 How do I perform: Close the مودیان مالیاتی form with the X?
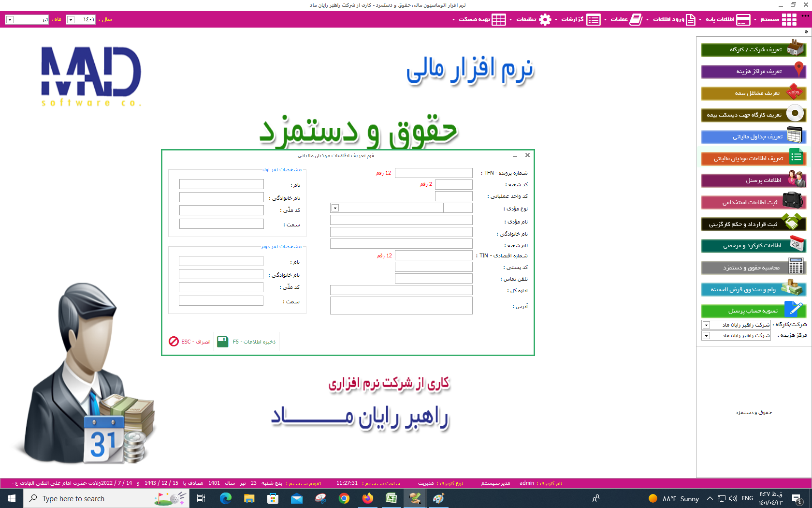point(527,155)
